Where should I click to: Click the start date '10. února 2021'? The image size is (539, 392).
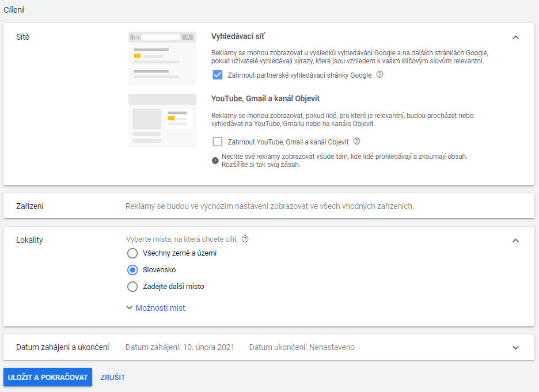(208, 347)
